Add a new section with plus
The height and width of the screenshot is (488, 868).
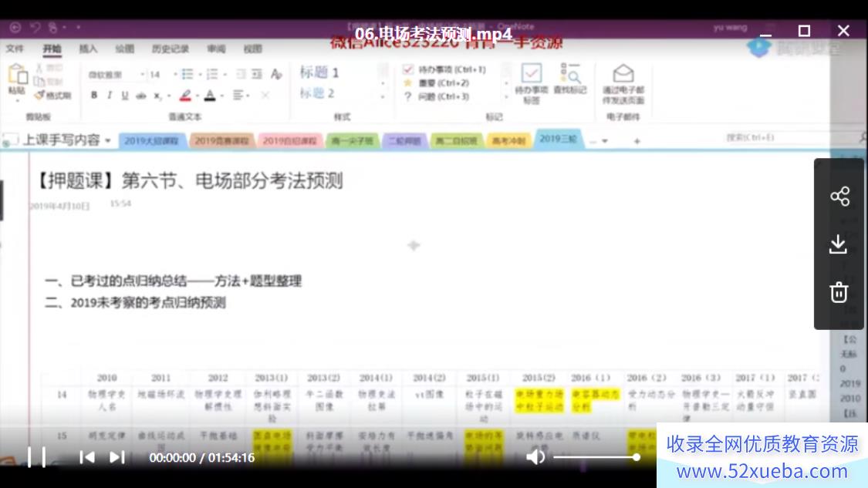tap(637, 141)
